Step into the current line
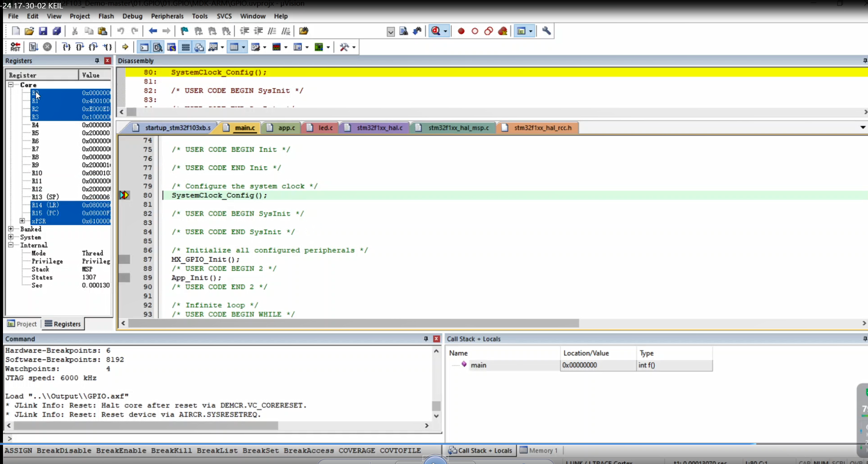 pyautogui.click(x=66, y=47)
